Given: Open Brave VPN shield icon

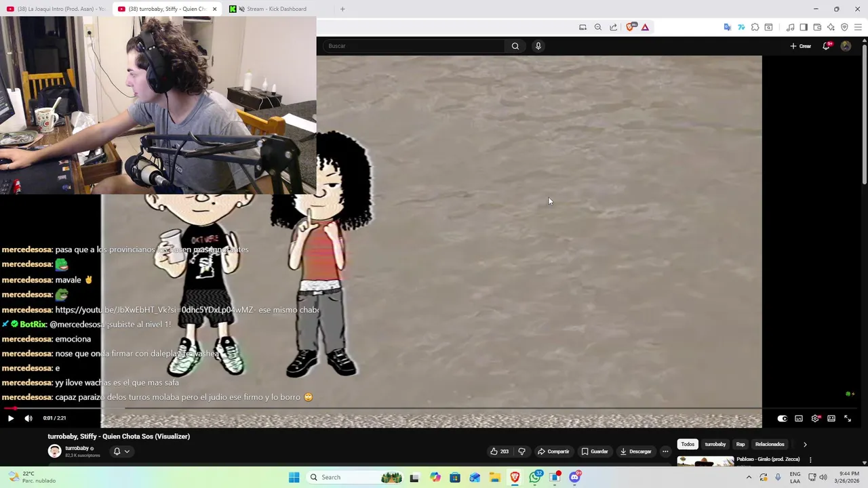Looking at the screenshot, I should (x=844, y=27).
